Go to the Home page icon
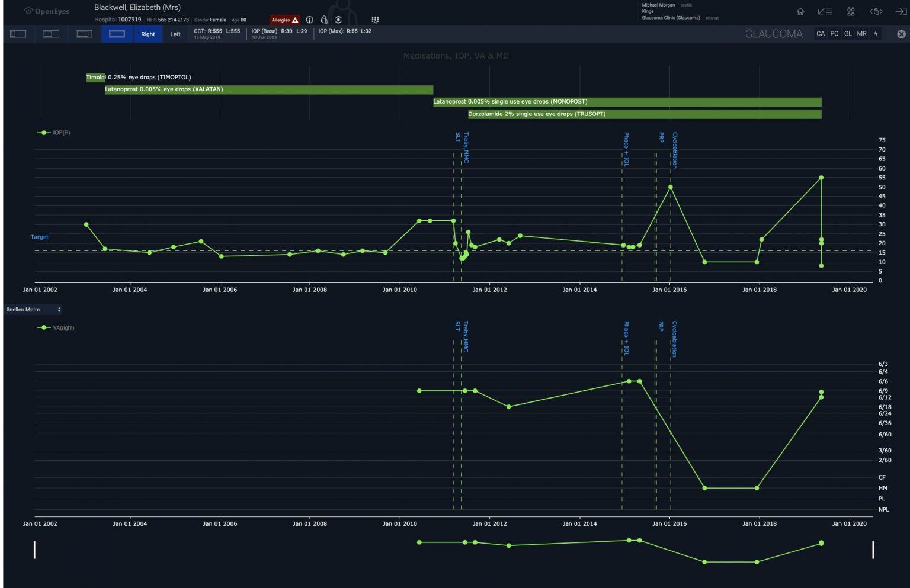This screenshot has height=588, width=910. (800, 12)
